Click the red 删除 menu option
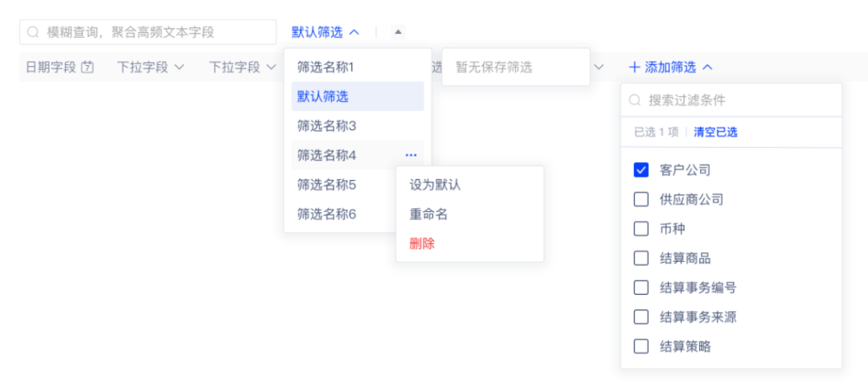Image resolution: width=868 pixels, height=392 pixels. [x=422, y=243]
